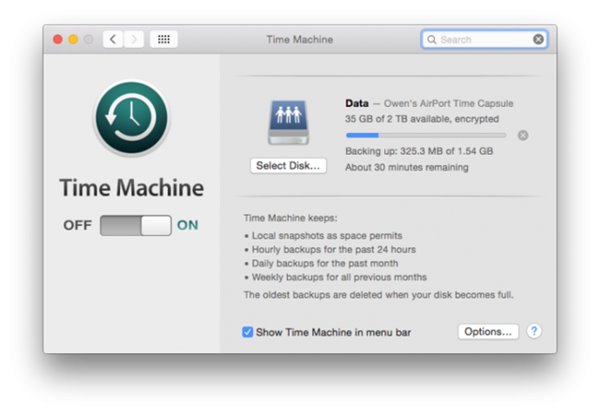
Task: Open the help question mark button
Action: tap(534, 331)
